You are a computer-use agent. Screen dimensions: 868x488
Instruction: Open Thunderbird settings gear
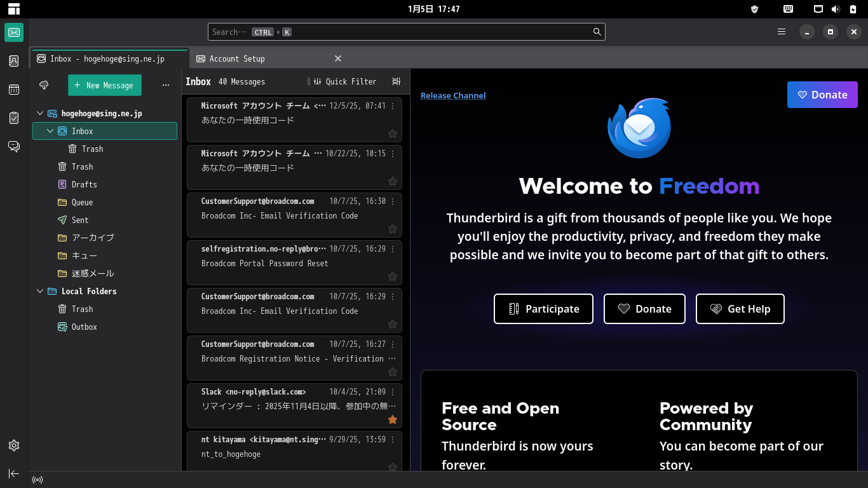(x=14, y=445)
